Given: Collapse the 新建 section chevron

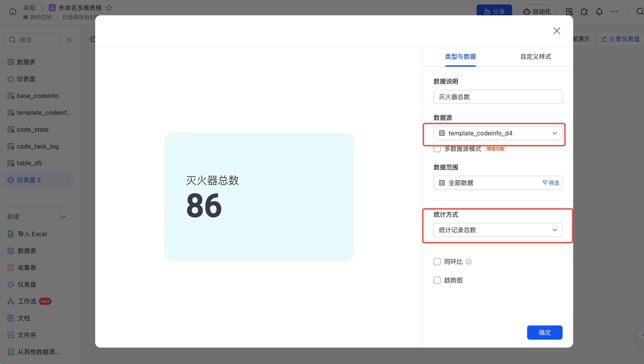Looking at the screenshot, I should coord(63,217).
